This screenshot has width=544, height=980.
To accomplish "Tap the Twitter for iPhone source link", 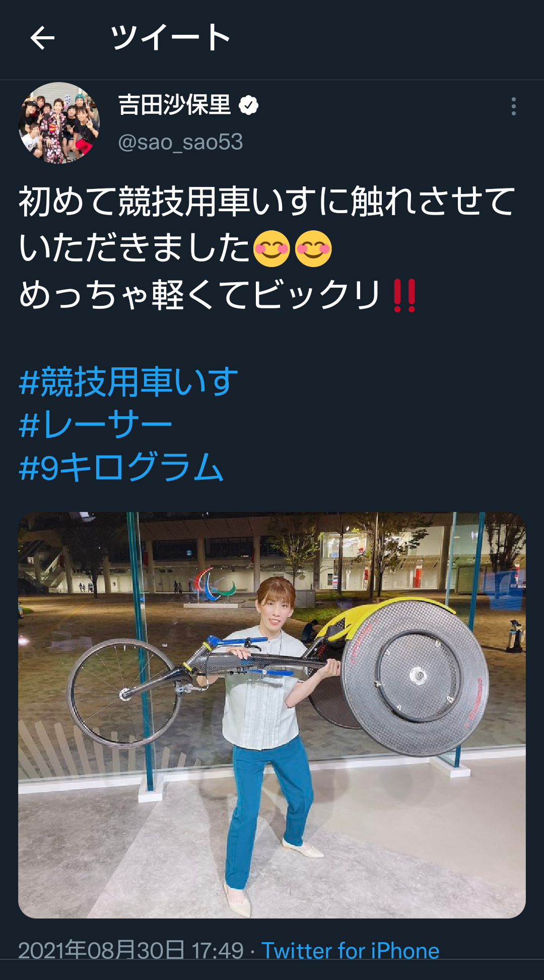I will point(350,951).
